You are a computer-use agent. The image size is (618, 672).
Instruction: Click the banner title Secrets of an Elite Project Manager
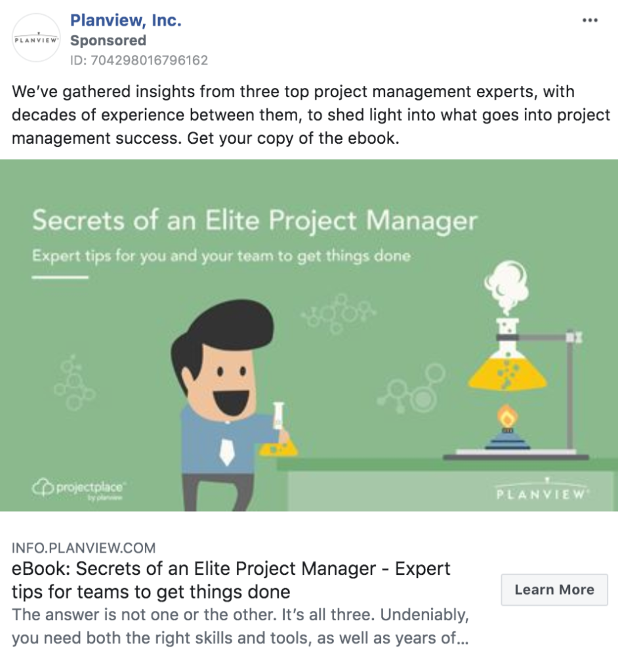tap(255, 221)
